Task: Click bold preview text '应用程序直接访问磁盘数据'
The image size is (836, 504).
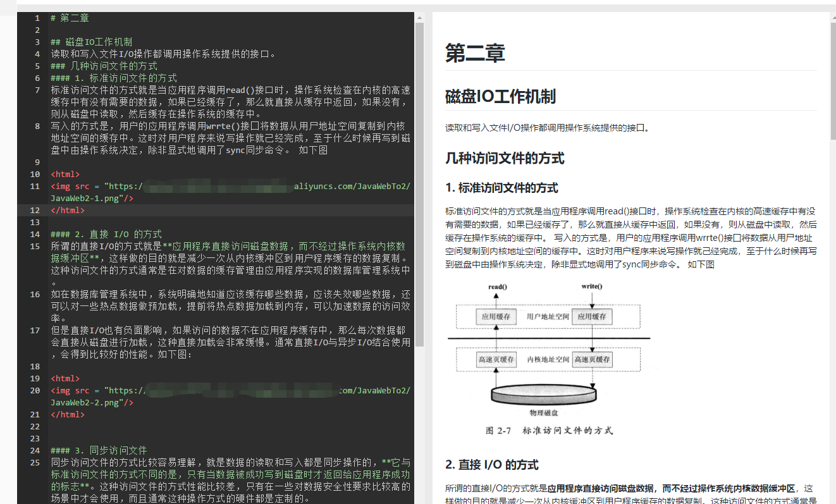Action: 602,488
